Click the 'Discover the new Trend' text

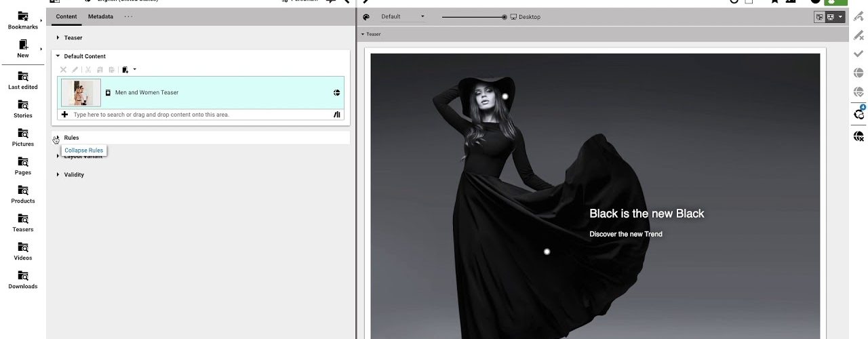tap(626, 235)
